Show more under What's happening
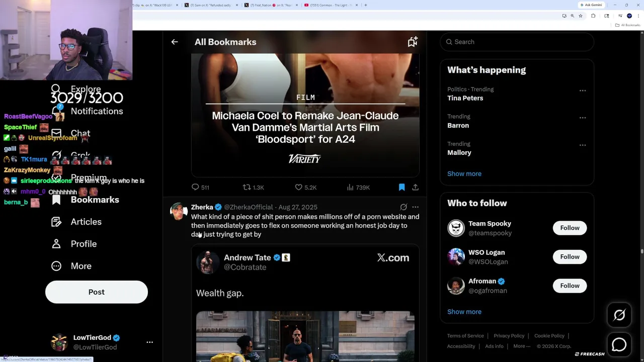This screenshot has width=644, height=362. tap(464, 173)
